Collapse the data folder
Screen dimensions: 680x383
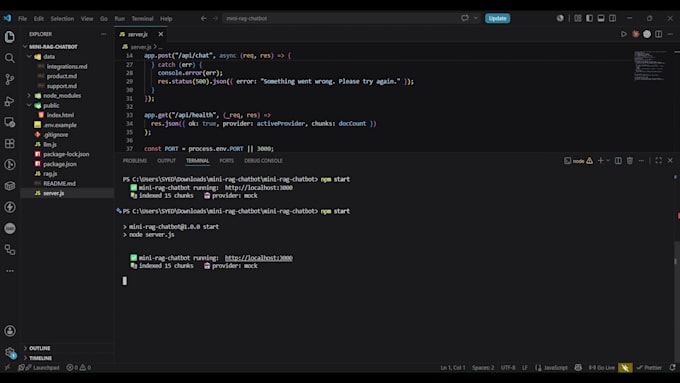[29, 56]
